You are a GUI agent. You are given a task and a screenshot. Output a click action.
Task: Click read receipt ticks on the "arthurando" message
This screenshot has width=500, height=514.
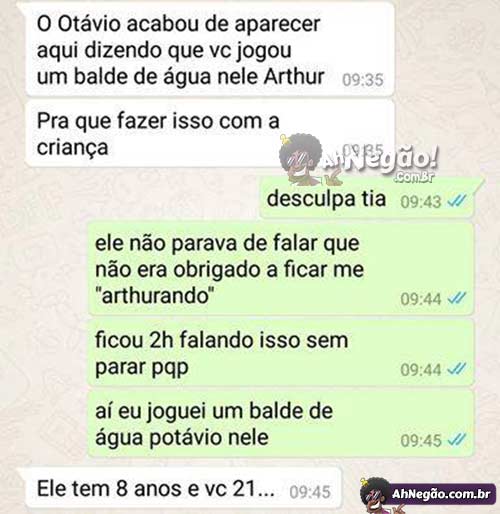pos(456,298)
